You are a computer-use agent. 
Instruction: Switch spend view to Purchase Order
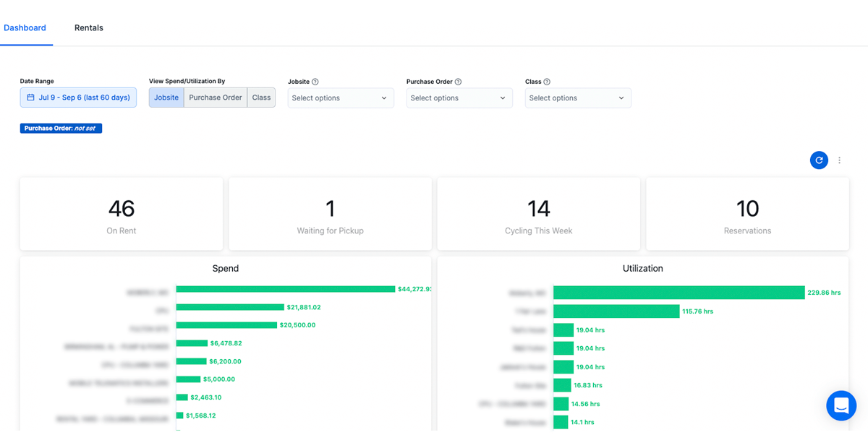(x=215, y=97)
